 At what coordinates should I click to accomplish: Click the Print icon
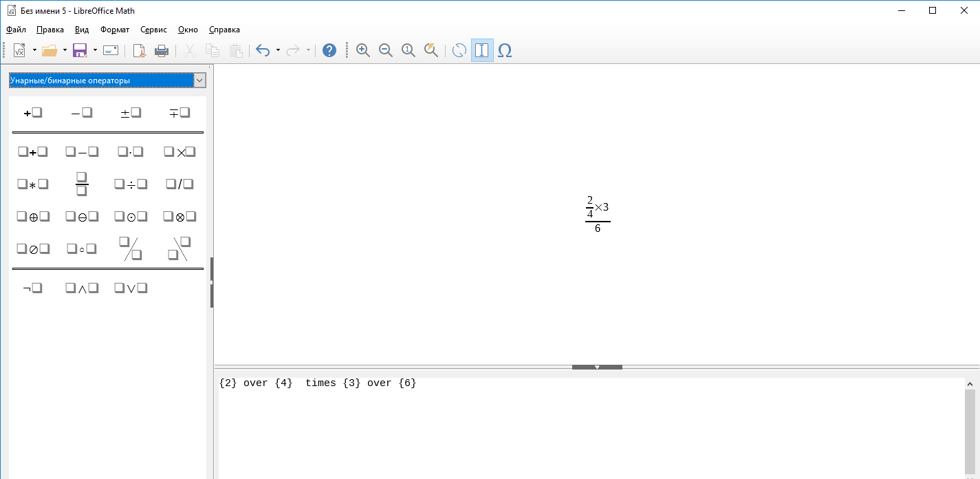[x=162, y=50]
